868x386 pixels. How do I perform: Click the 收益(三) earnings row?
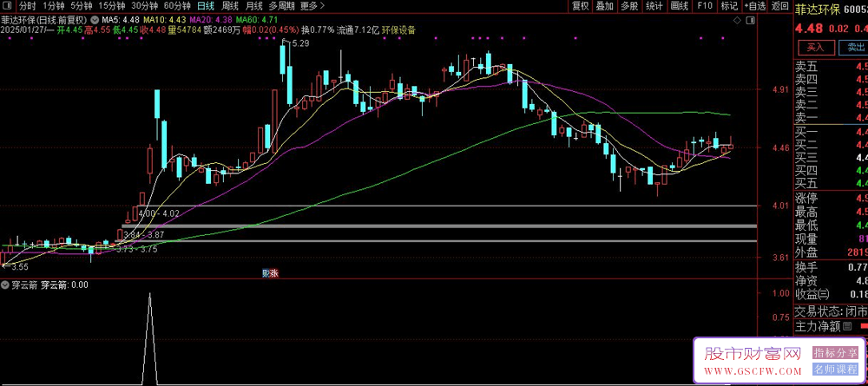coord(831,294)
